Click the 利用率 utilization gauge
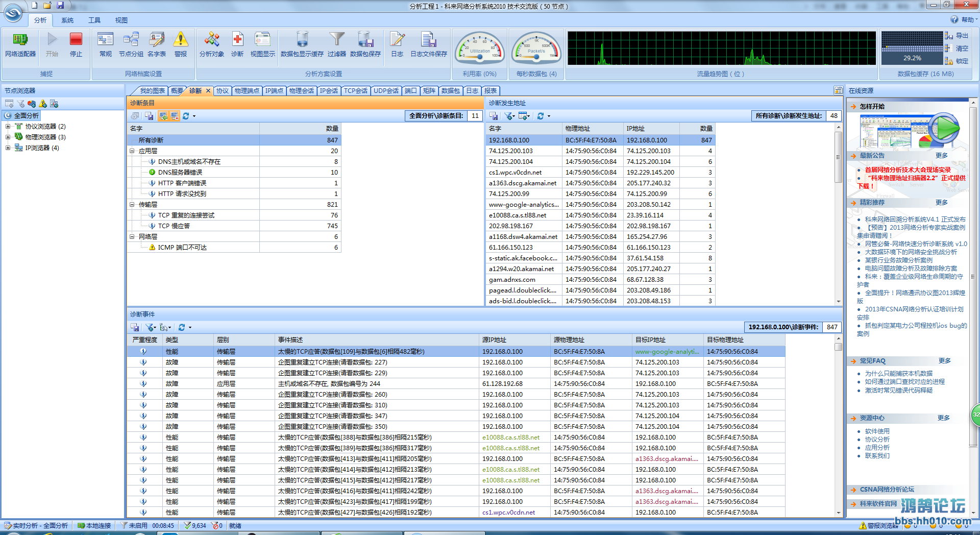The height and width of the screenshot is (535, 980). (480, 48)
